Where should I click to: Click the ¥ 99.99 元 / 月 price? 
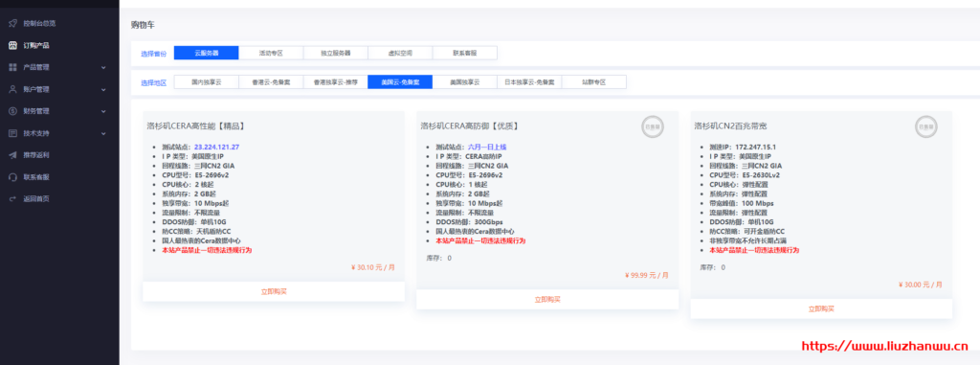[647, 275]
